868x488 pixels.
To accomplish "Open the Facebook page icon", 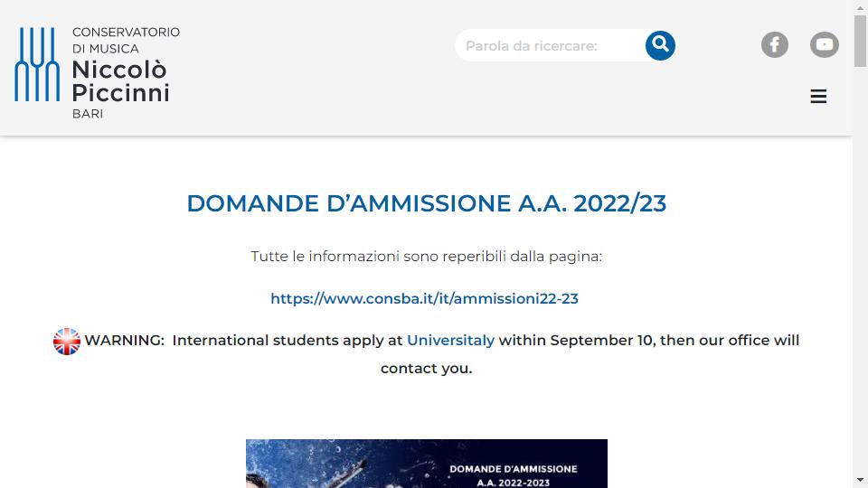I will pyautogui.click(x=775, y=45).
